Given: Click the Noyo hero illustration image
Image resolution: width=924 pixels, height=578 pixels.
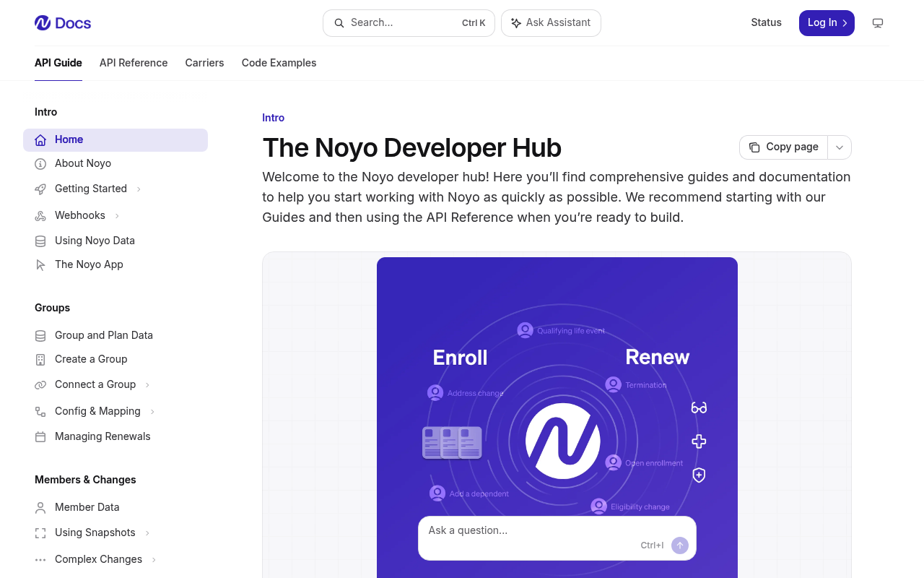Looking at the screenshot, I should 557,418.
